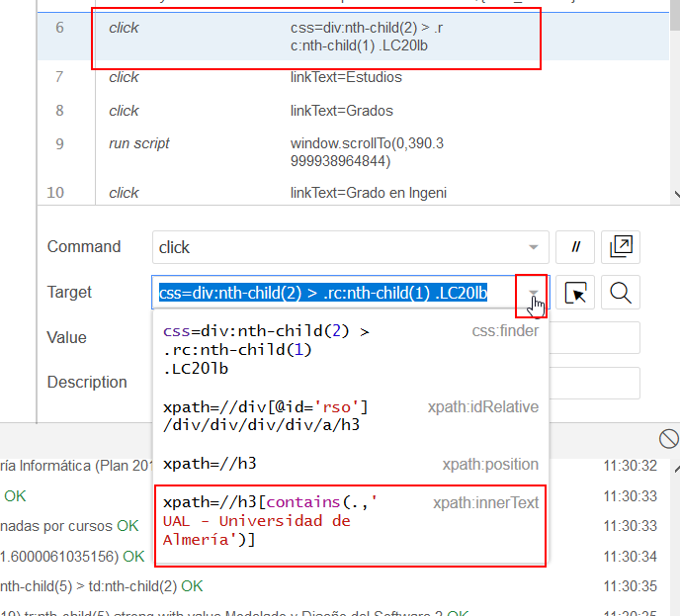
Task: Select step 7 linkText=Estudios row
Action: tap(353, 77)
